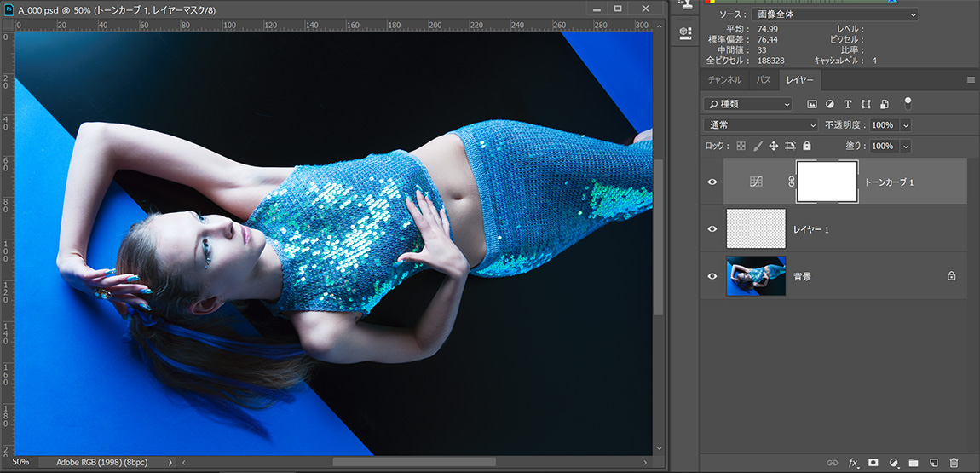Viewport: 980px width, 473px height.
Task: Create a new adjustment layer
Action: pyautogui.click(x=894, y=463)
